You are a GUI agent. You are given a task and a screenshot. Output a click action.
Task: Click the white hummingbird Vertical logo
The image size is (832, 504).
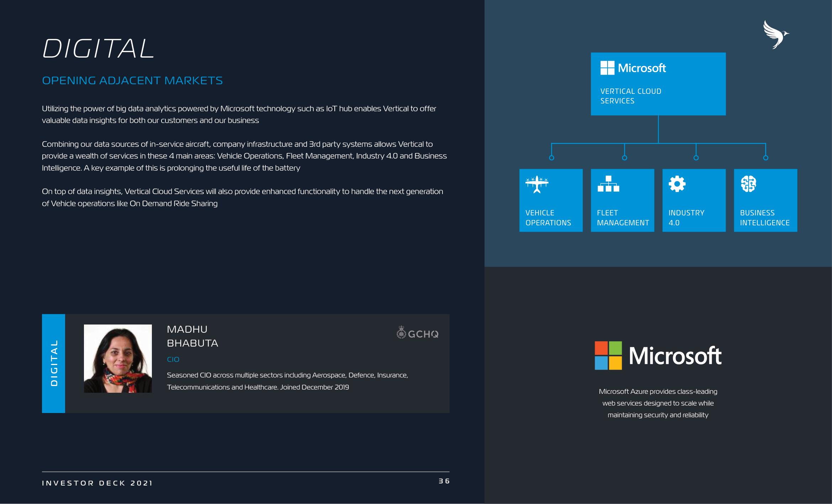point(776,34)
